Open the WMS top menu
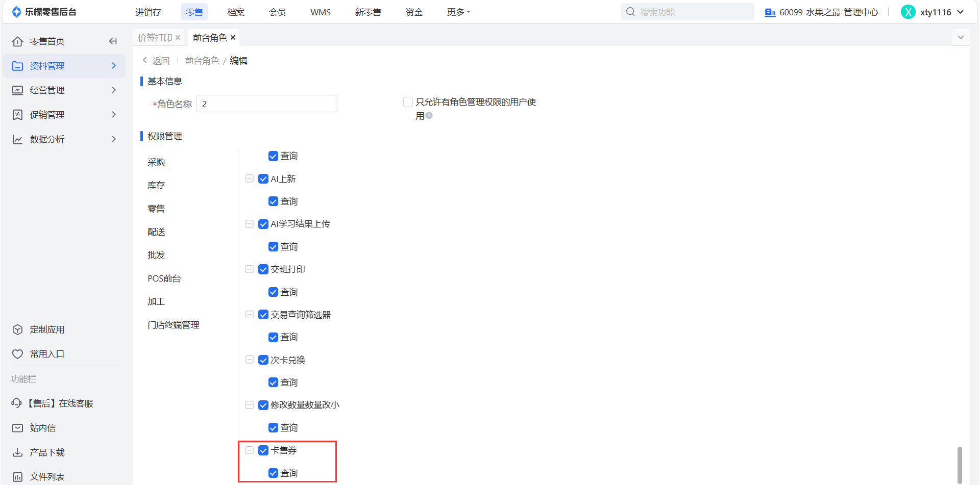The width and height of the screenshot is (980, 485). (321, 12)
